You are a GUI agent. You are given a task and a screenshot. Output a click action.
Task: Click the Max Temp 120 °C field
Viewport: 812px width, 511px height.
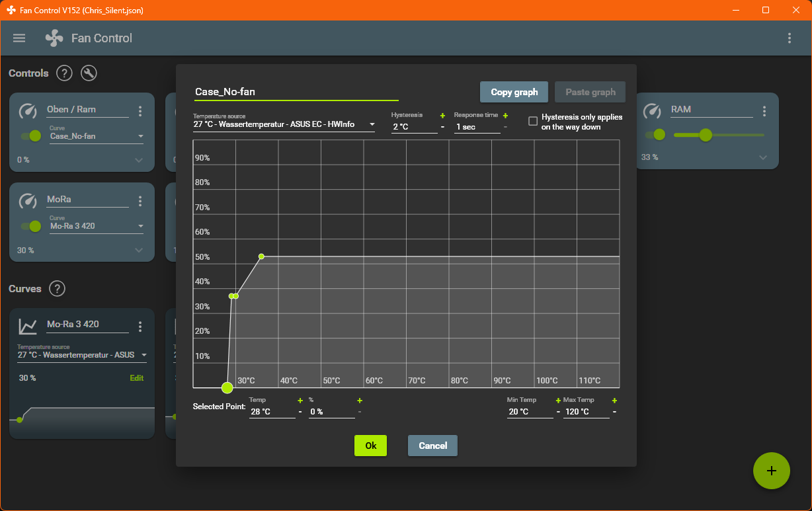[x=587, y=412]
